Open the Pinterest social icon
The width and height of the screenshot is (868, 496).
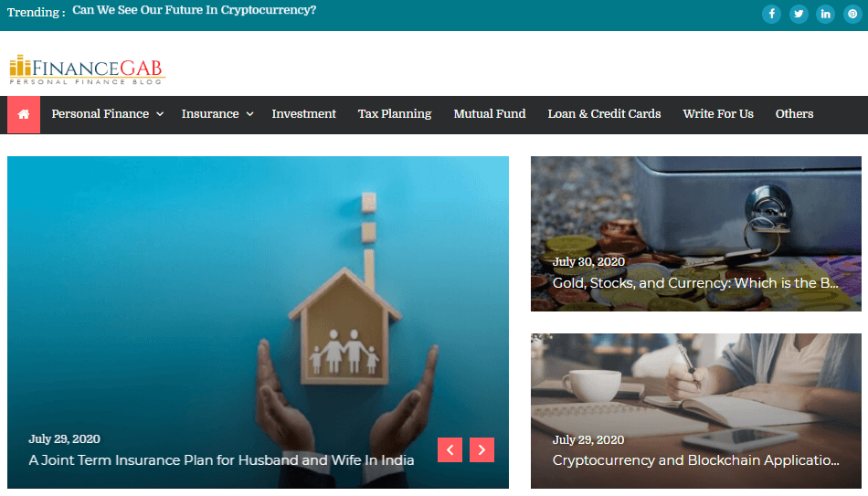[x=852, y=14]
